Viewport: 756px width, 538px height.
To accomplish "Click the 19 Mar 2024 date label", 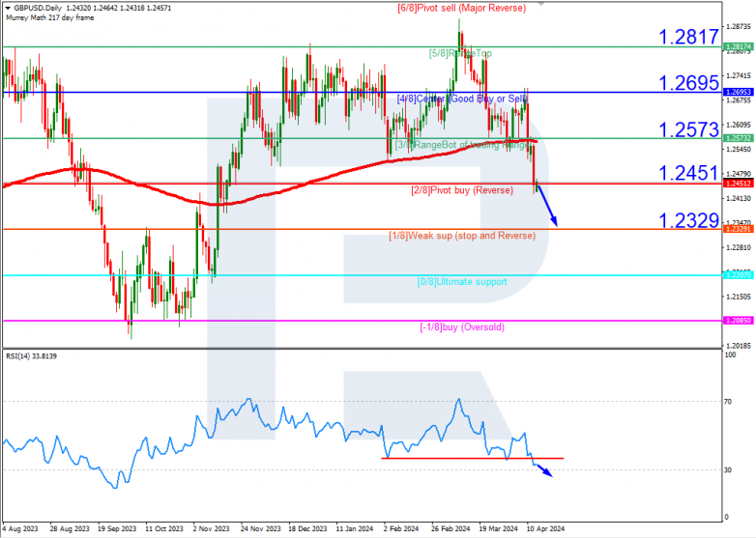I will (x=499, y=529).
